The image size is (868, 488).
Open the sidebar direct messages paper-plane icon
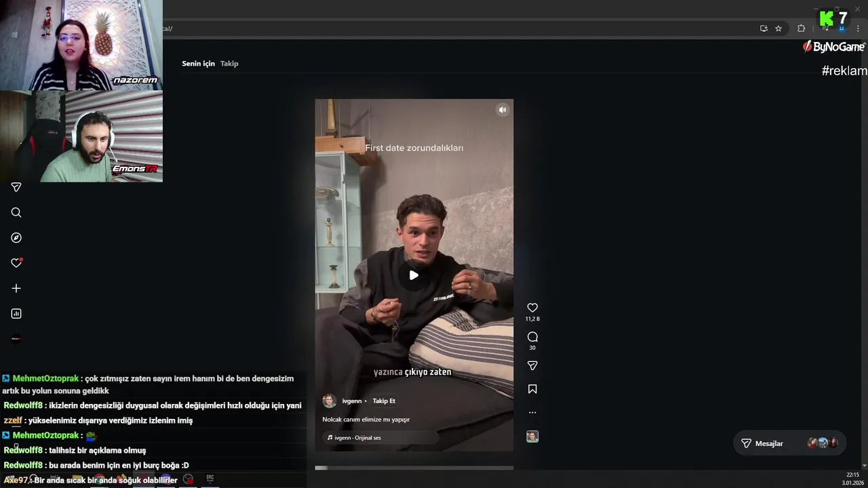pyautogui.click(x=16, y=187)
